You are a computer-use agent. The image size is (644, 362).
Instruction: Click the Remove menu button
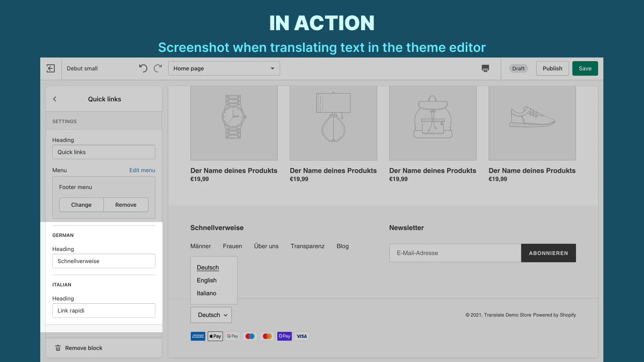click(x=126, y=205)
